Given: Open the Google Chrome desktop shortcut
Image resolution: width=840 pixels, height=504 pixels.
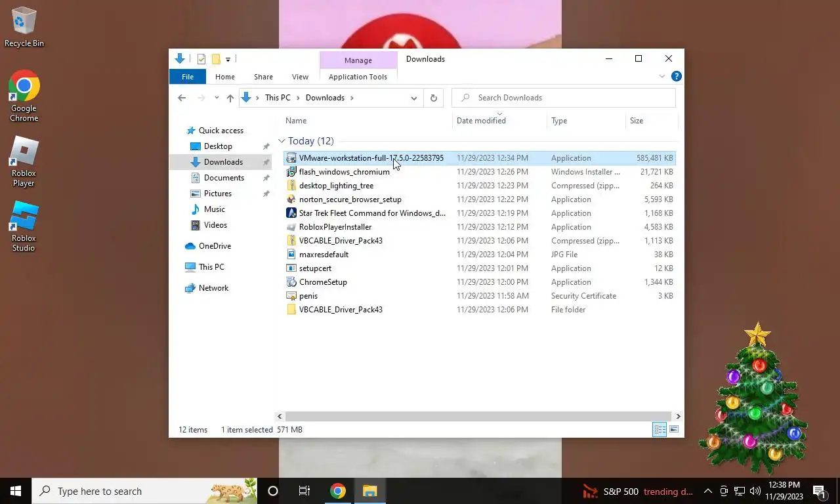Looking at the screenshot, I should click(24, 96).
